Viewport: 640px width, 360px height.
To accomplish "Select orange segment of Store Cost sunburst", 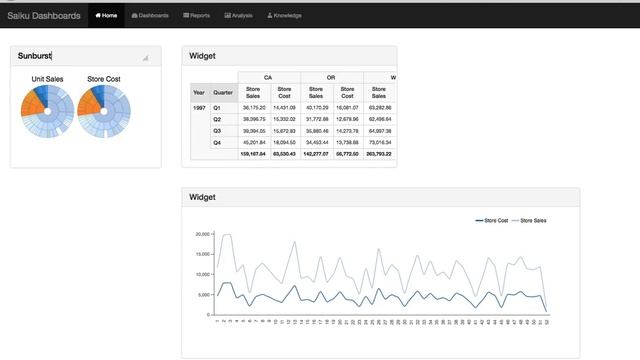I will click(88, 104).
